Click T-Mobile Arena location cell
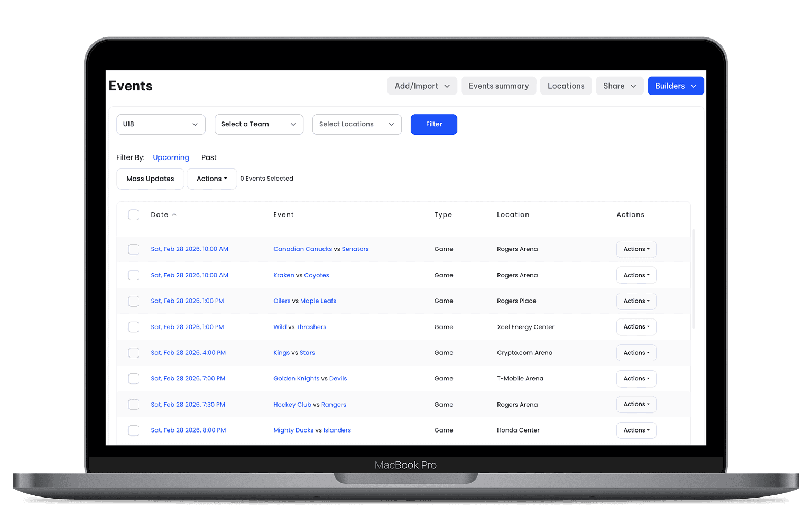Screen dimensions: 812x516 pyautogui.click(x=520, y=379)
